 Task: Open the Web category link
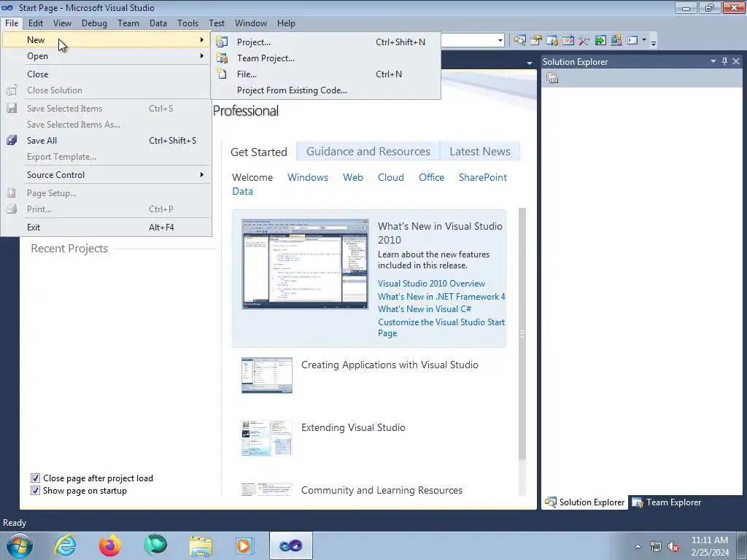click(353, 177)
